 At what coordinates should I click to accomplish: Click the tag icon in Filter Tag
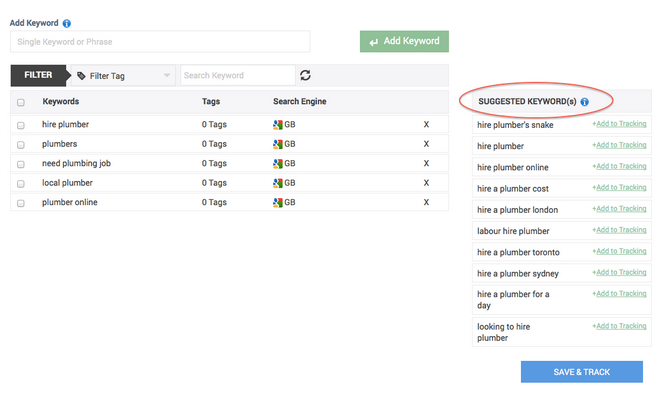81,76
